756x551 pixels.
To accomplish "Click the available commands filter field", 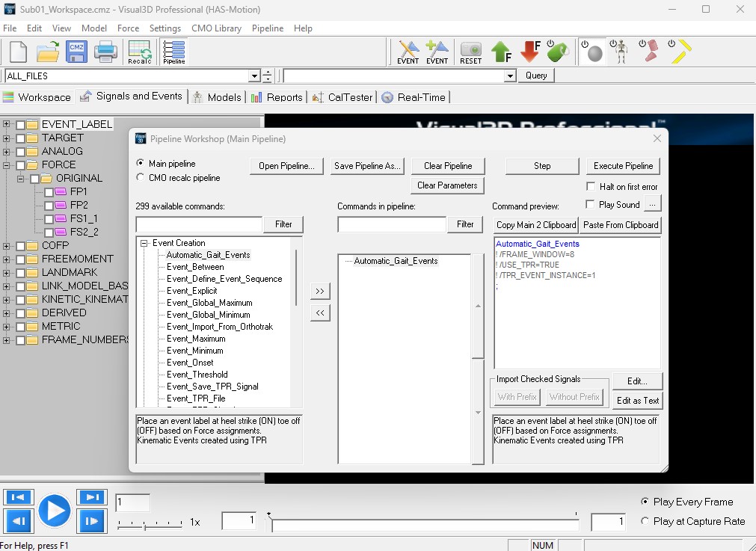I will (x=199, y=224).
